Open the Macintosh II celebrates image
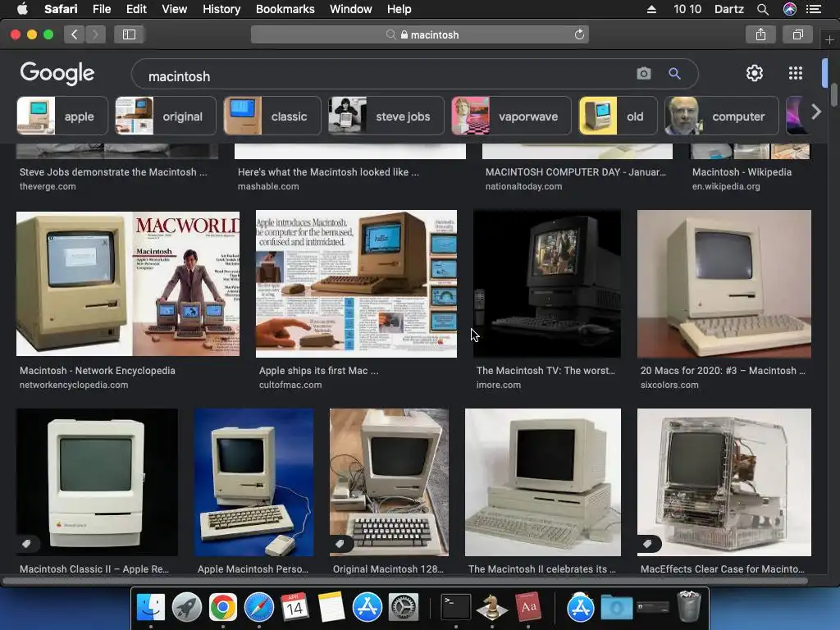The height and width of the screenshot is (630, 840). [543, 482]
